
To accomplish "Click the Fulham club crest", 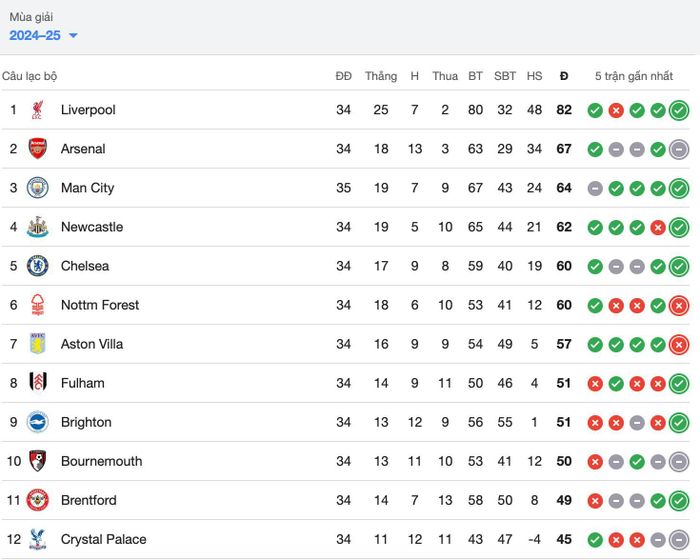I will click(38, 382).
